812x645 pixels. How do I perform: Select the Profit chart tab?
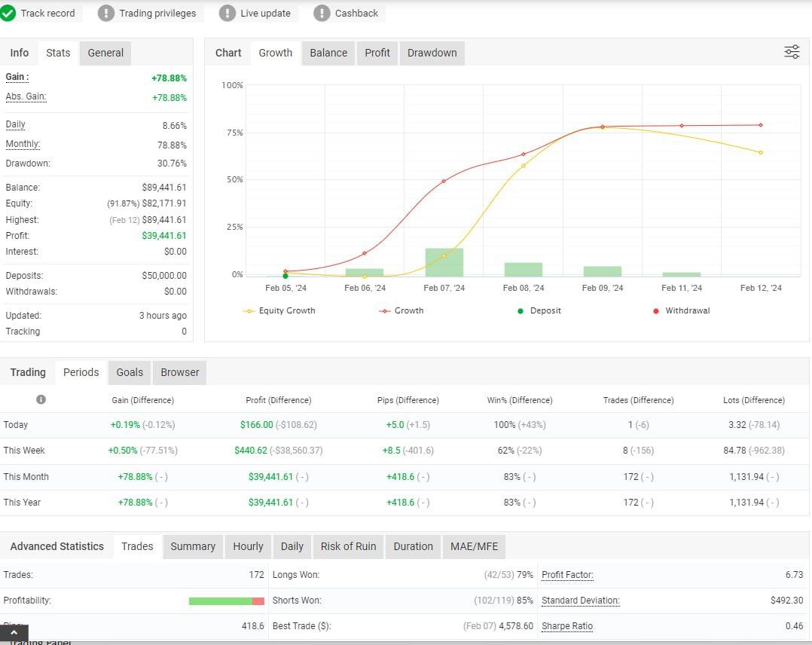coord(377,53)
